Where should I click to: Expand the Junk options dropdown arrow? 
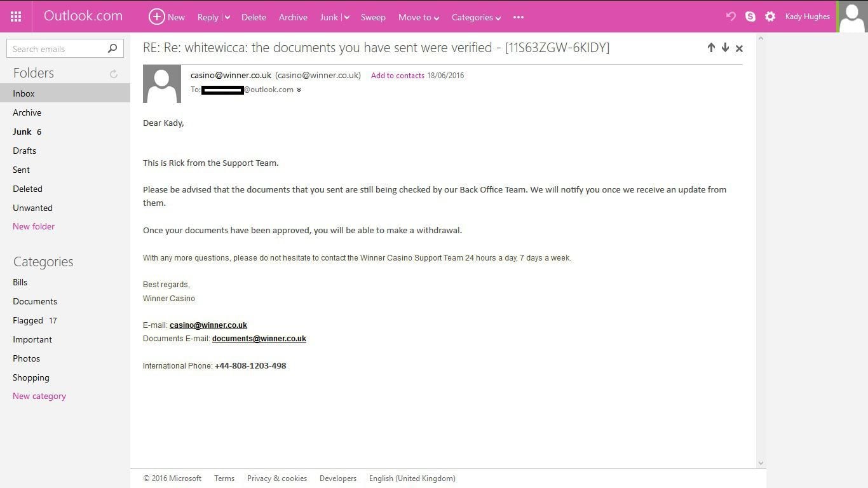pos(346,18)
